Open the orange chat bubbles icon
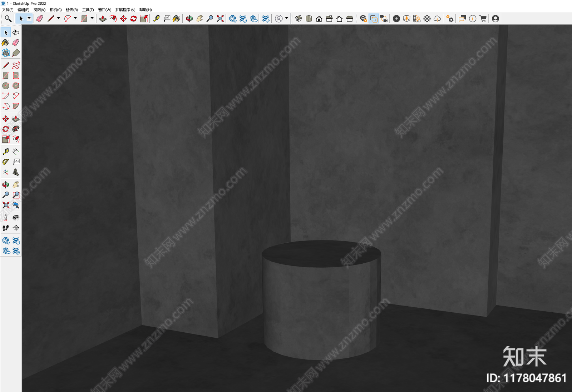The width and height of the screenshot is (572, 392). pos(462,19)
